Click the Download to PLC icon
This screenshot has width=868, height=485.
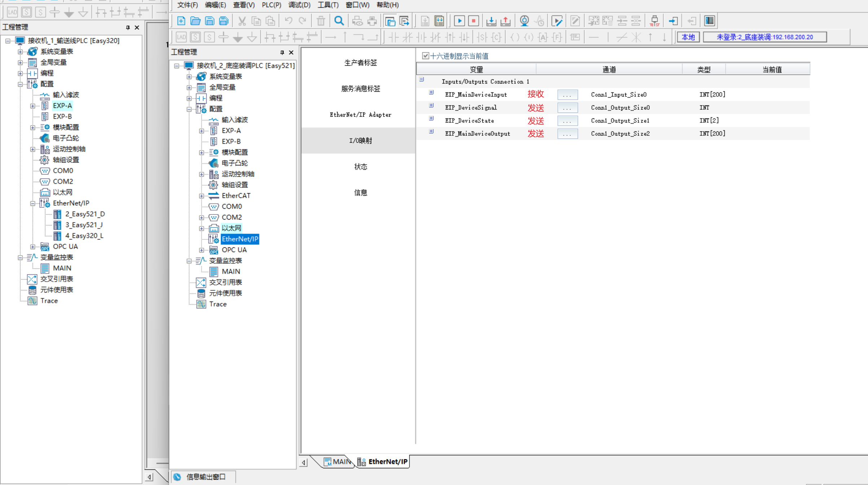491,21
